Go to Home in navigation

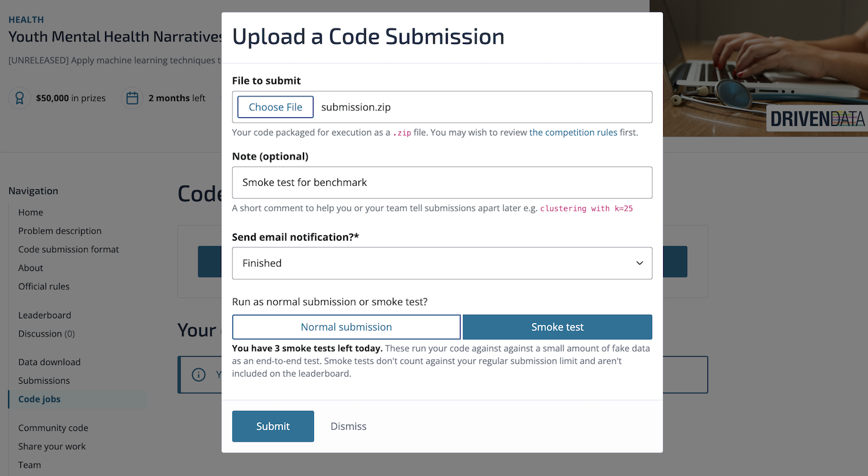coord(30,213)
